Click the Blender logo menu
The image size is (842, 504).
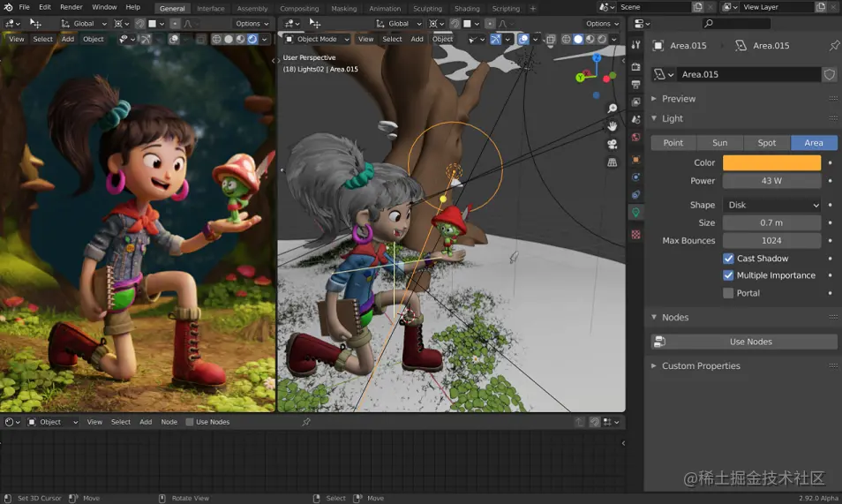point(8,7)
